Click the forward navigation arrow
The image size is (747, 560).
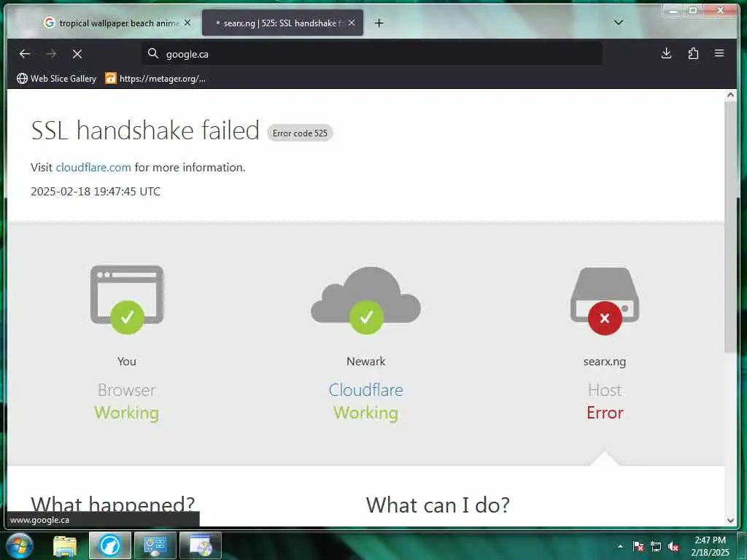tap(51, 54)
